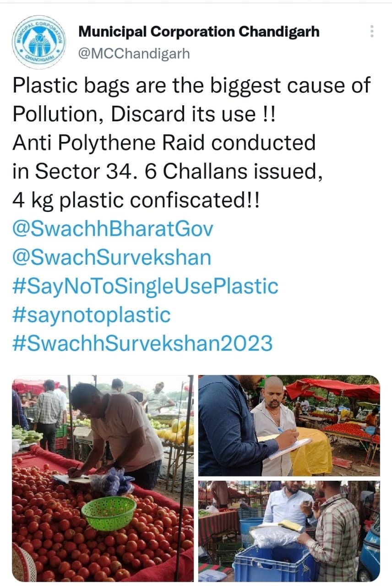Open the Municipal Corporation Chandigarh profile logo
This screenshot has height=586, width=392.
tap(38, 42)
